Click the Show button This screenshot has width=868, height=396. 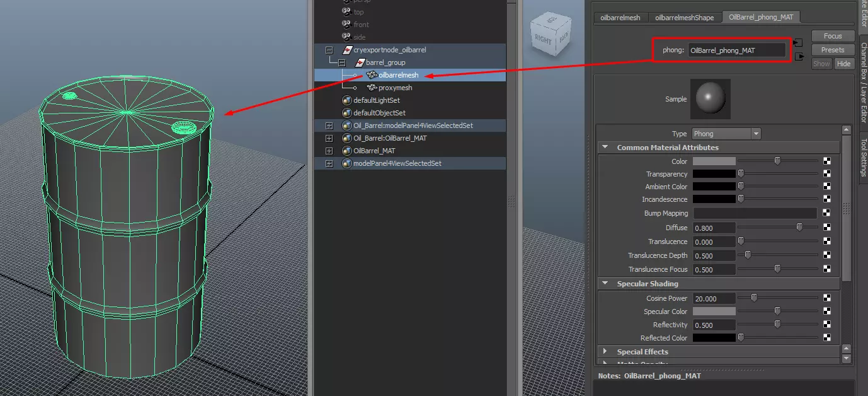[x=821, y=64]
